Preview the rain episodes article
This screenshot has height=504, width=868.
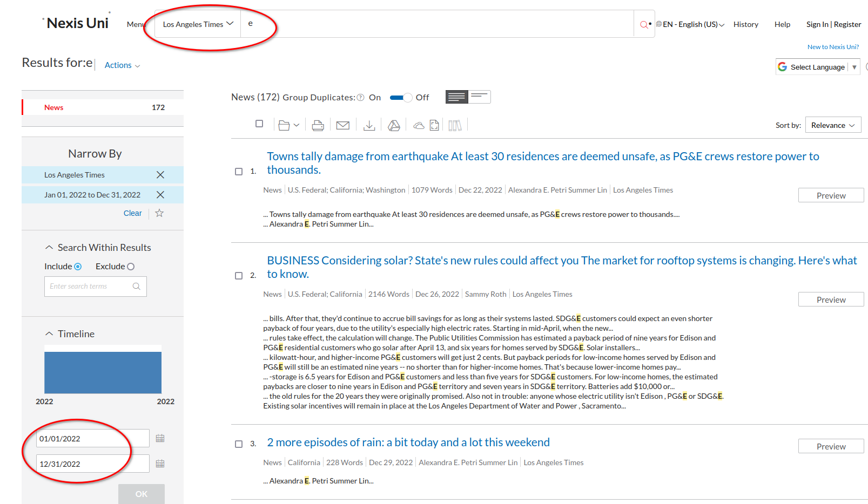[x=831, y=446]
